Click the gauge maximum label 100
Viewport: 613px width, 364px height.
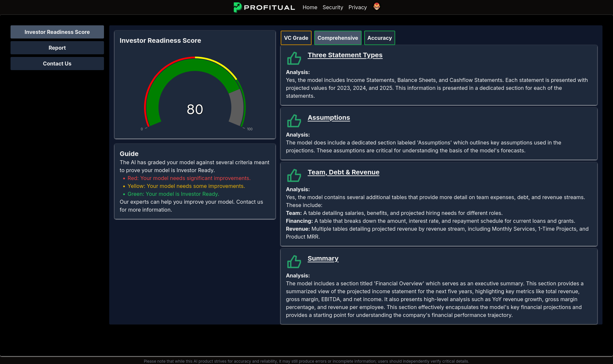(250, 129)
